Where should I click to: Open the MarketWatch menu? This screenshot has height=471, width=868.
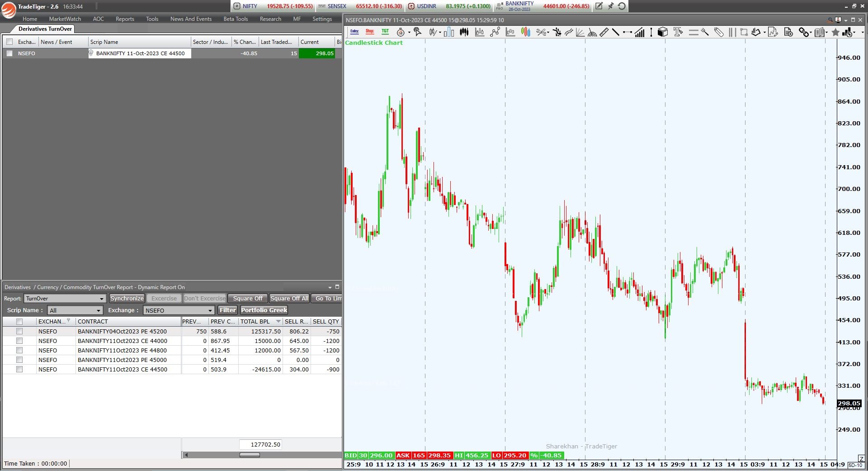coord(65,19)
